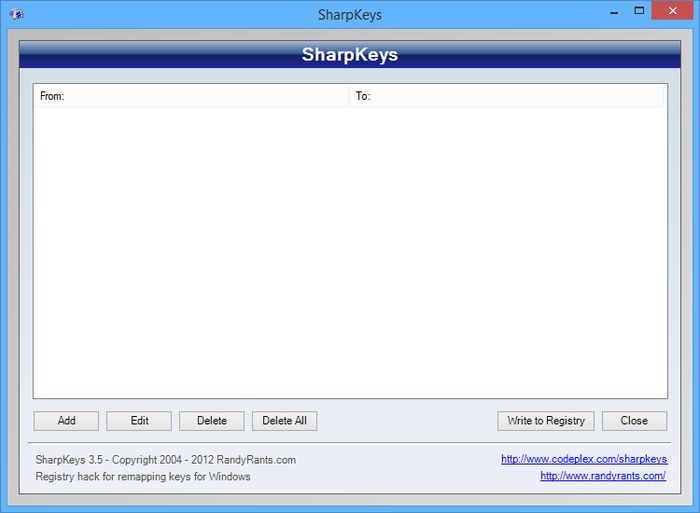Click the SharpKeys app icon in title bar

click(x=17, y=14)
